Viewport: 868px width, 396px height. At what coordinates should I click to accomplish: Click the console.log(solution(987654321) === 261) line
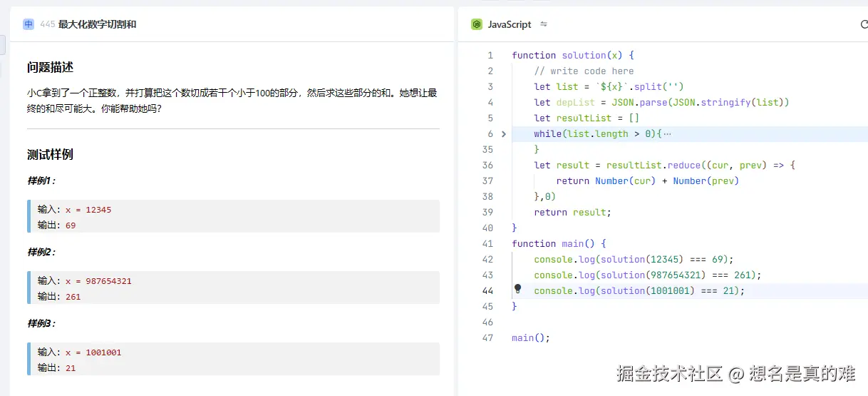(648, 275)
